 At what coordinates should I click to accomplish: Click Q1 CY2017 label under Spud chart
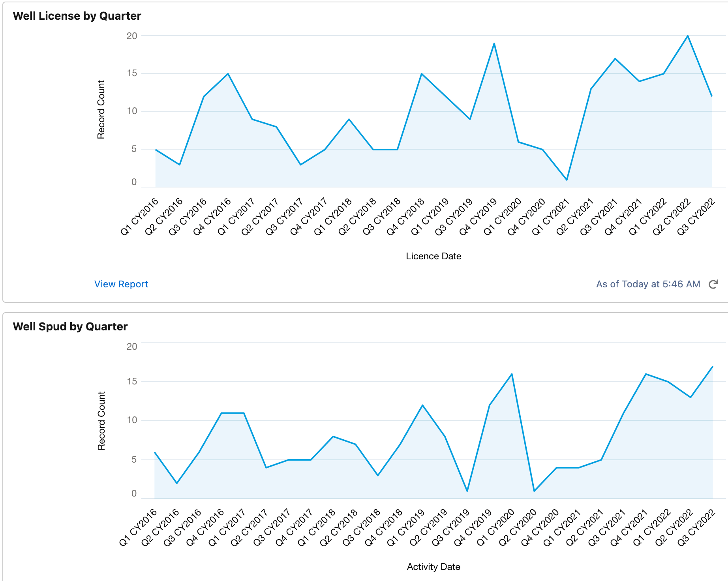[x=227, y=528]
